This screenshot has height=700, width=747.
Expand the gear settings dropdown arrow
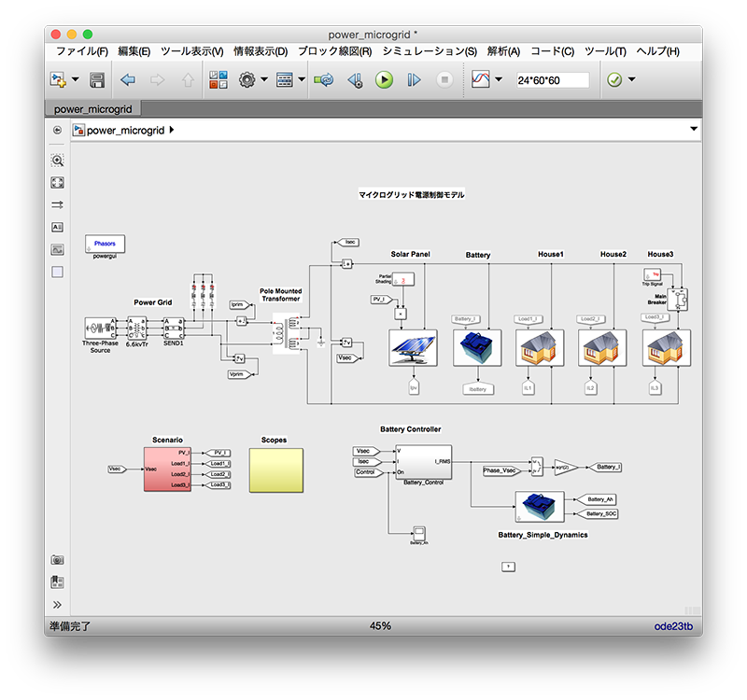click(x=264, y=79)
